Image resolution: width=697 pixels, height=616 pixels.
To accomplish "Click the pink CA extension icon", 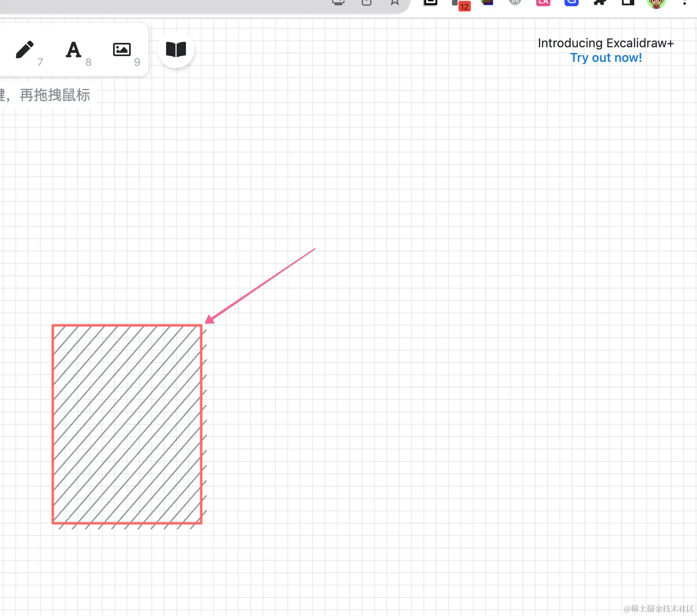I will (543, 3).
